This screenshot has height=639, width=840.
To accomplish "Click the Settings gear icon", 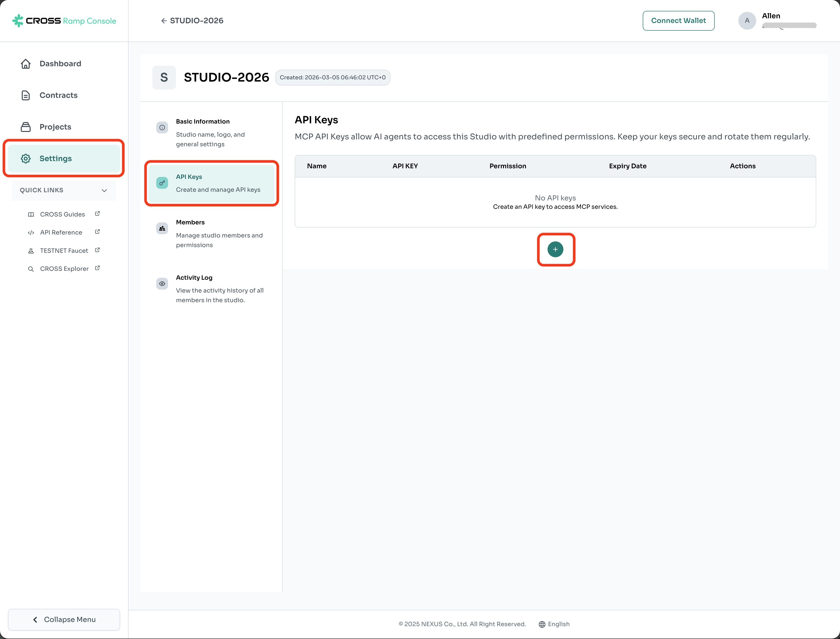I will tap(25, 158).
